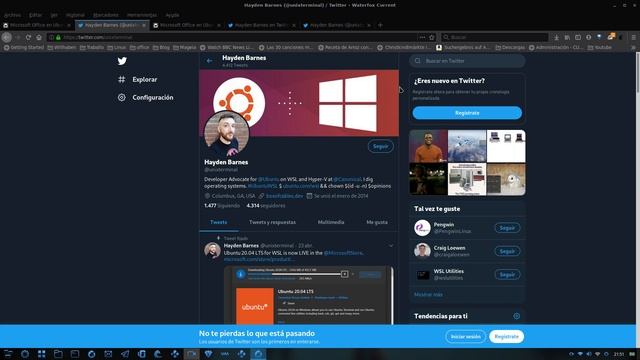Open the browser hamburger menu

(x=633, y=37)
